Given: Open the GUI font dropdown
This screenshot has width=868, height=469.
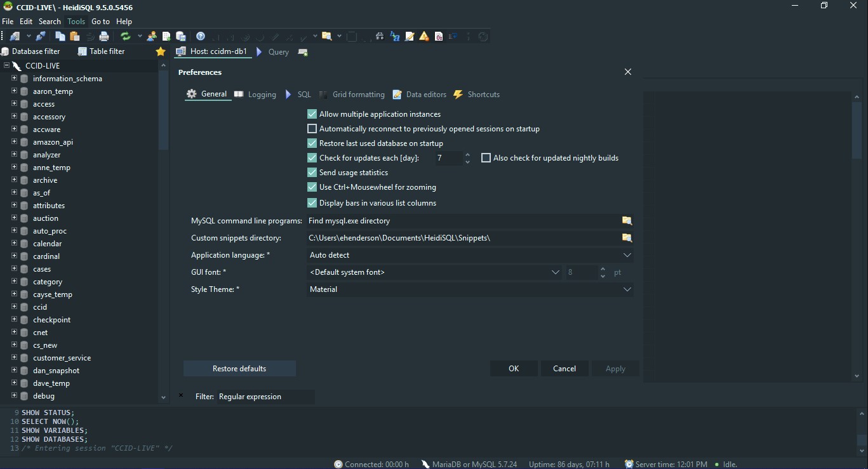Looking at the screenshot, I should pyautogui.click(x=556, y=272).
